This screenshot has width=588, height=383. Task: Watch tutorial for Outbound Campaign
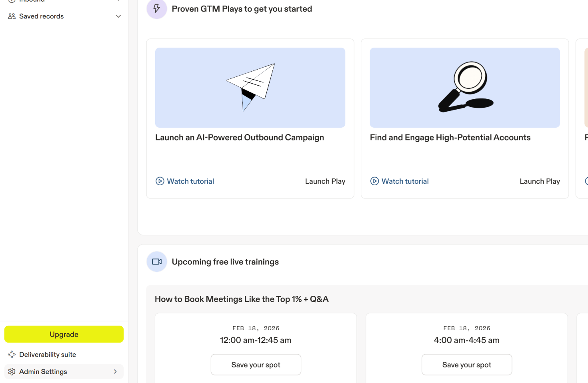pyautogui.click(x=190, y=181)
